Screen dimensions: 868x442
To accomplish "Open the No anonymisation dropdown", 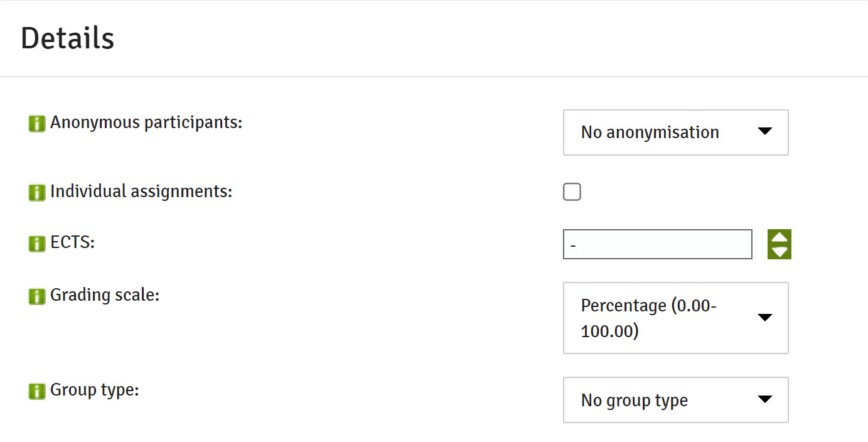I will [x=676, y=132].
